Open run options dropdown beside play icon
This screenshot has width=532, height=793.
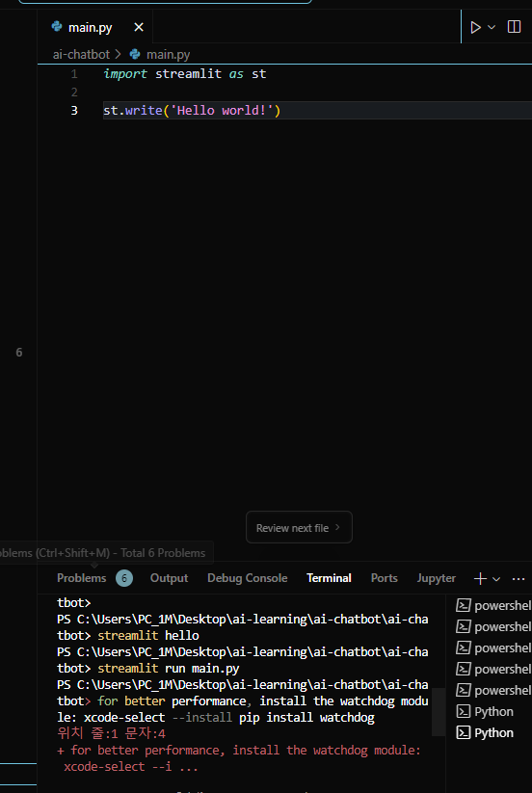coord(492,27)
